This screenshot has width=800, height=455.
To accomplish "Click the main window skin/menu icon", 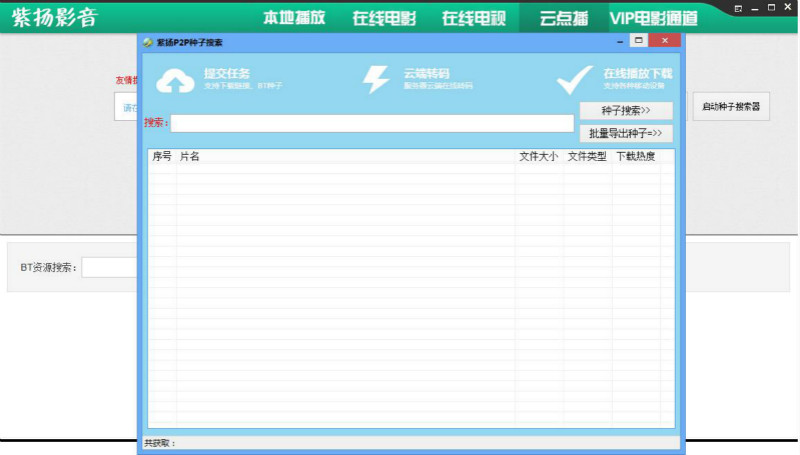I will (738, 8).
